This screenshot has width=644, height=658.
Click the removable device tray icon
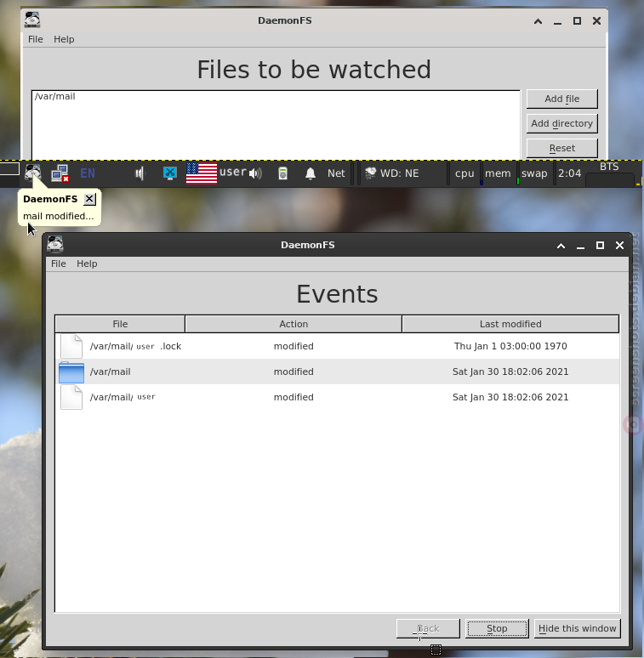pos(283,173)
